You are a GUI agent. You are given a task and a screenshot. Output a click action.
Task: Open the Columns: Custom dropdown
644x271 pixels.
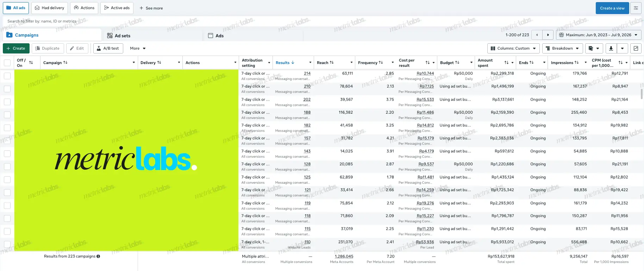tap(513, 49)
